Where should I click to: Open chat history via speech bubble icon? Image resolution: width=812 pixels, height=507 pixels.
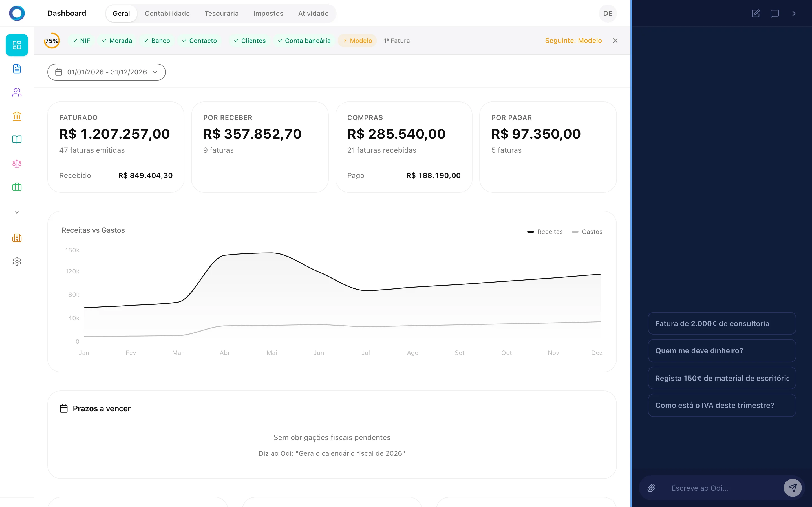point(775,14)
